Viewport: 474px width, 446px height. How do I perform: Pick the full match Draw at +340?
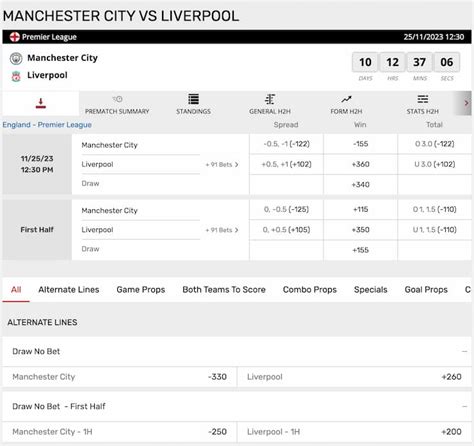(360, 185)
